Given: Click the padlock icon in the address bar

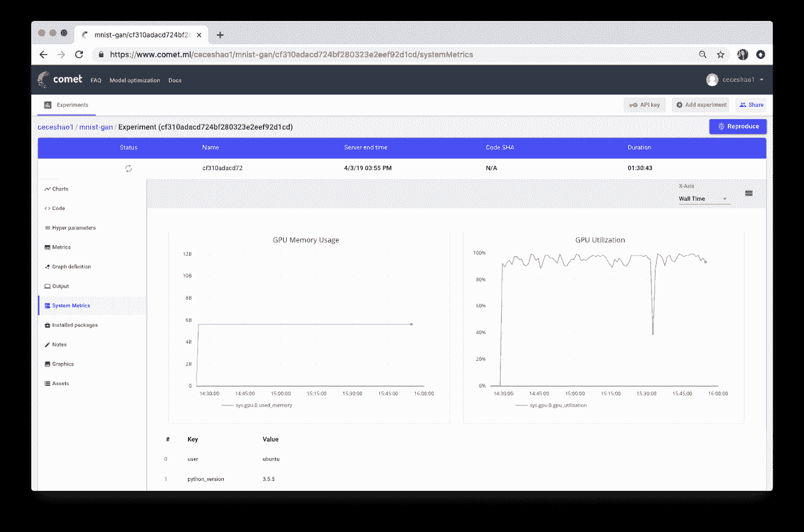Looking at the screenshot, I should (x=101, y=55).
